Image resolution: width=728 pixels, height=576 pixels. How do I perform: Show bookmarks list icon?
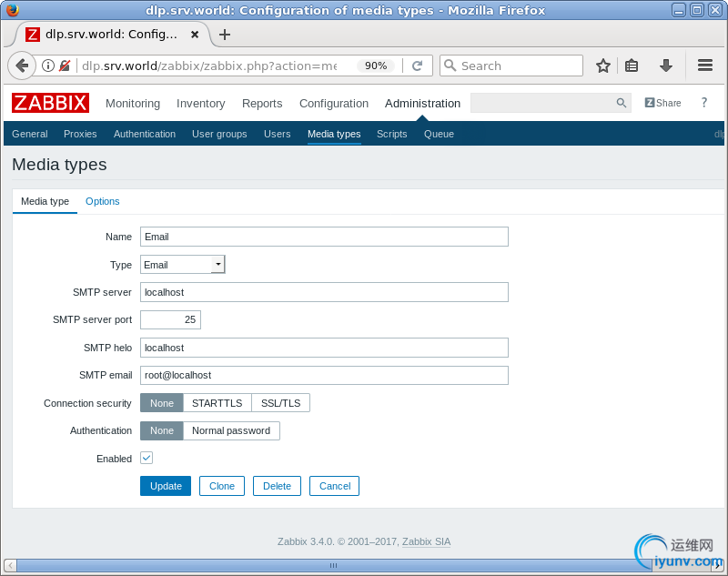pyautogui.click(x=632, y=66)
